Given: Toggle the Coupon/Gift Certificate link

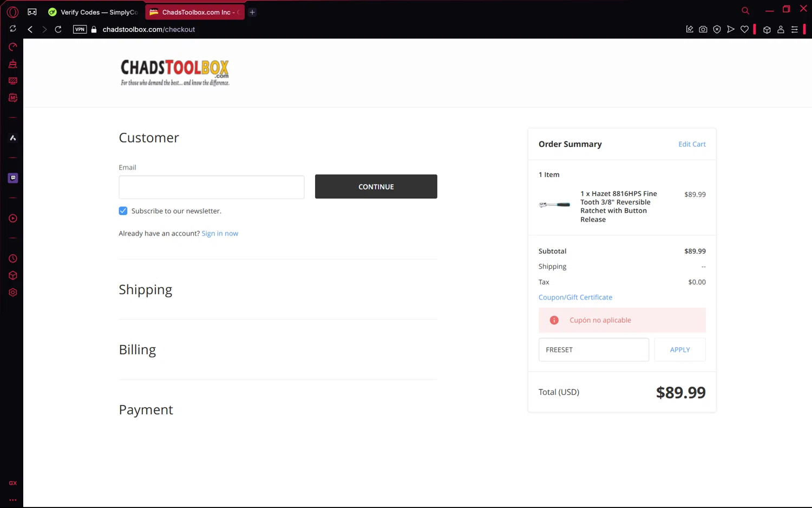Looking at the screenshot, I should click(575, 297).
